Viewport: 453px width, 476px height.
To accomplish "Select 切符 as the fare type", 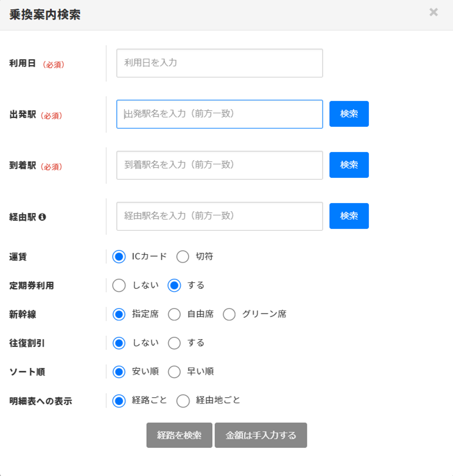I will click(x=183, y=256).
